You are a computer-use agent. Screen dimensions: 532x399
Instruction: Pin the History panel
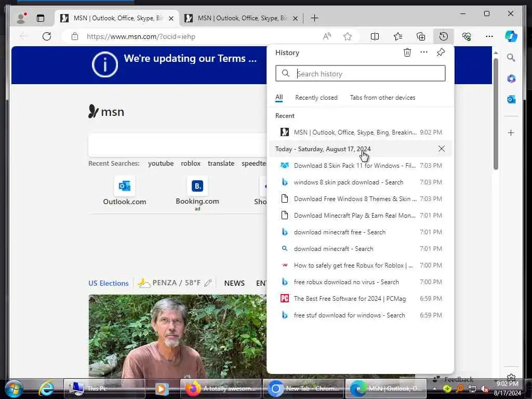(441, 52)
